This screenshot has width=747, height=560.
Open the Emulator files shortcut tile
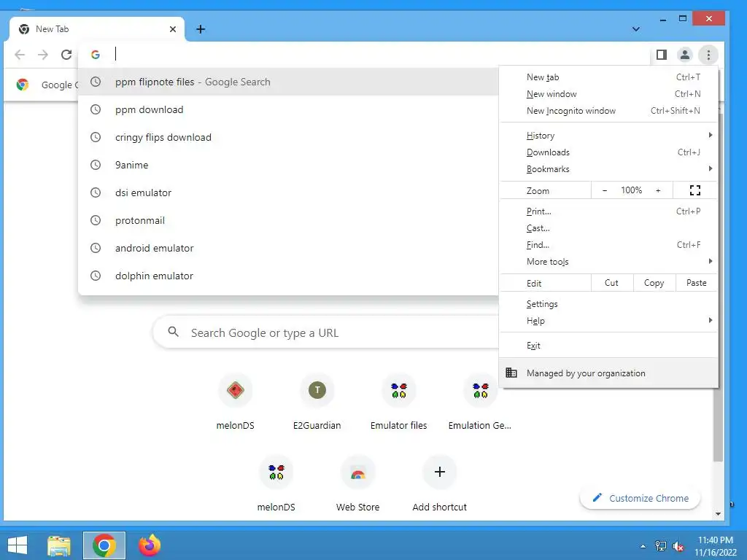399,402
